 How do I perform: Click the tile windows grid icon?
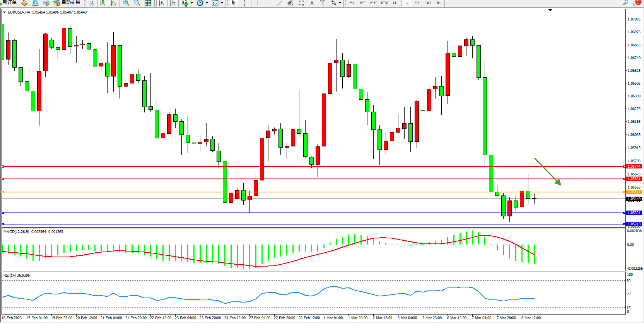[x=148, y=3]
